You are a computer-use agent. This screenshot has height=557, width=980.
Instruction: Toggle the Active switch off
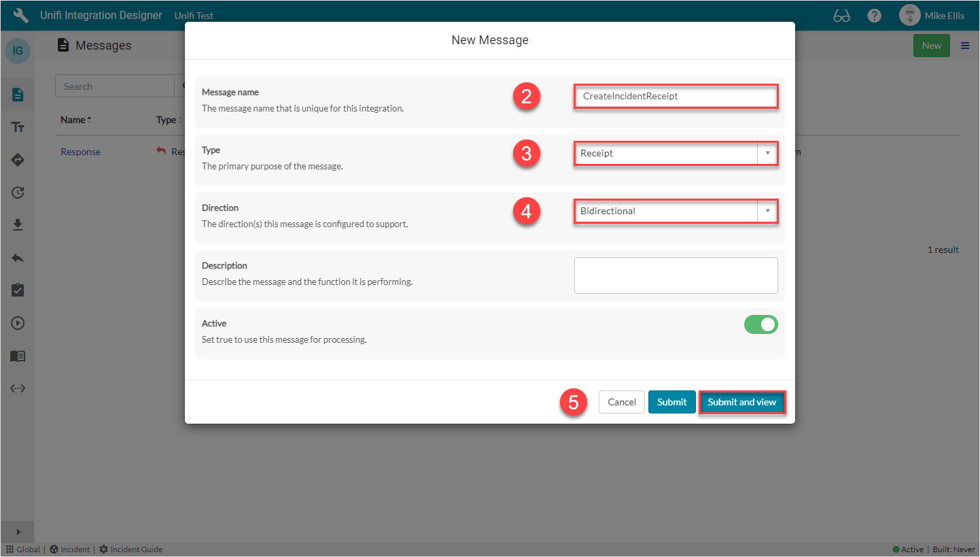tap(760, 324)
